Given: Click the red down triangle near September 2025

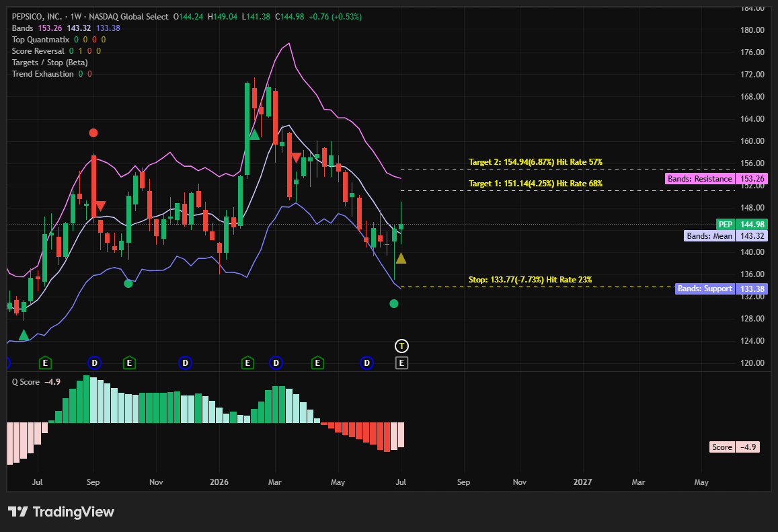Looking at the screenshot, I should (100, 206).
